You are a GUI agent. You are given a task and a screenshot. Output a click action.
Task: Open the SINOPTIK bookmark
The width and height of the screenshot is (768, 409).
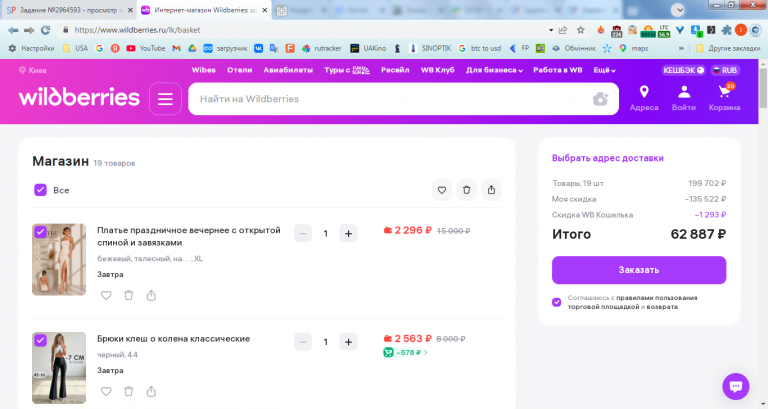(x=430, y=48)
